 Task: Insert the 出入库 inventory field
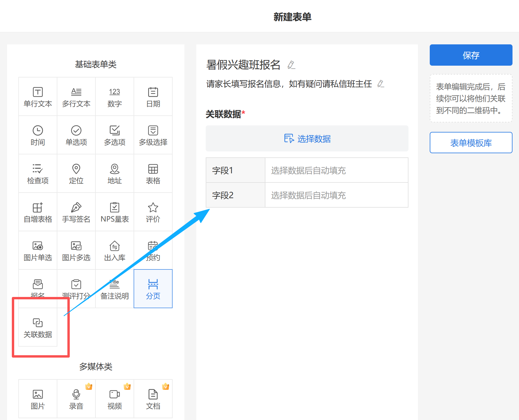[115, 251]
